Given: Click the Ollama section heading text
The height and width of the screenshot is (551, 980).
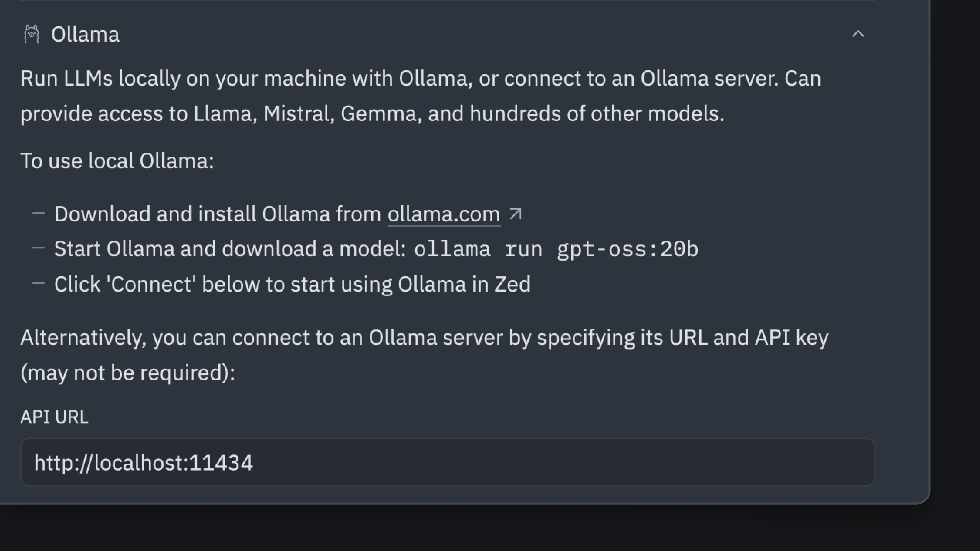Looking at the screenshot, I should pyautogui.click(x=85, y=35).
